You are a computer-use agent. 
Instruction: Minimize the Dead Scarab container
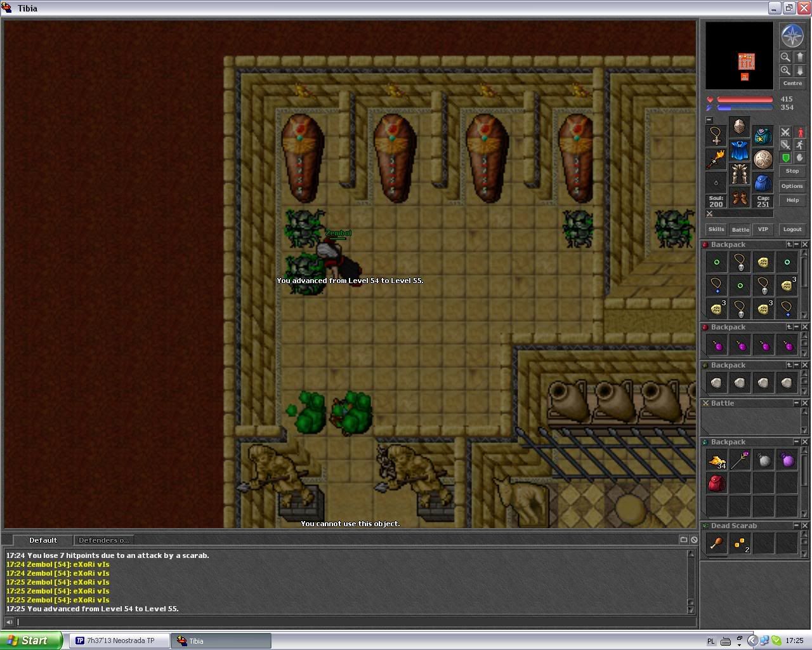pyautogui.click(x=797, y=526)
